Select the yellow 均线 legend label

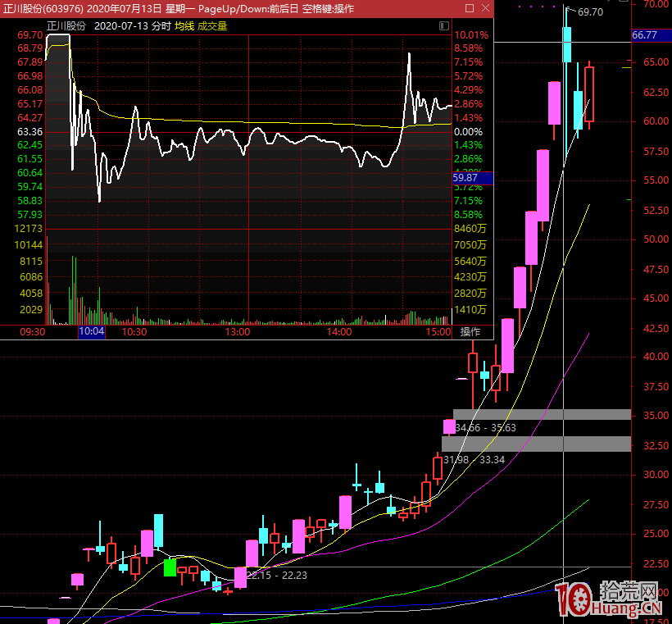tap(184, 26)
